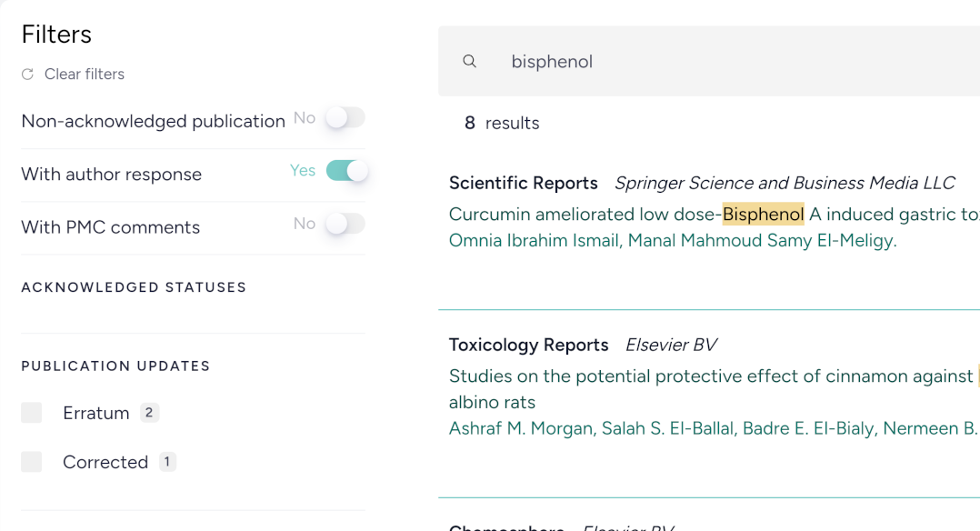Expand the PUBLICATION UPDATES section
Viewport: 980px width, 531px height.
115,366
